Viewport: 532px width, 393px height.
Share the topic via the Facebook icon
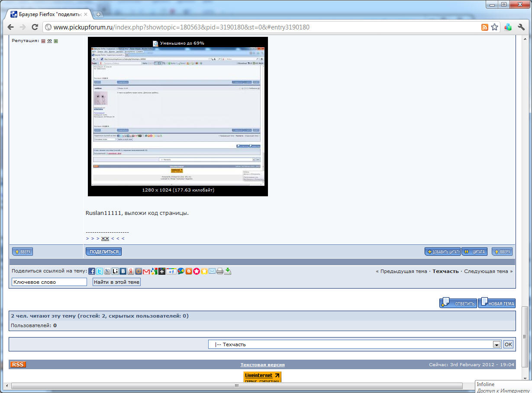click(x=92, y=271)
